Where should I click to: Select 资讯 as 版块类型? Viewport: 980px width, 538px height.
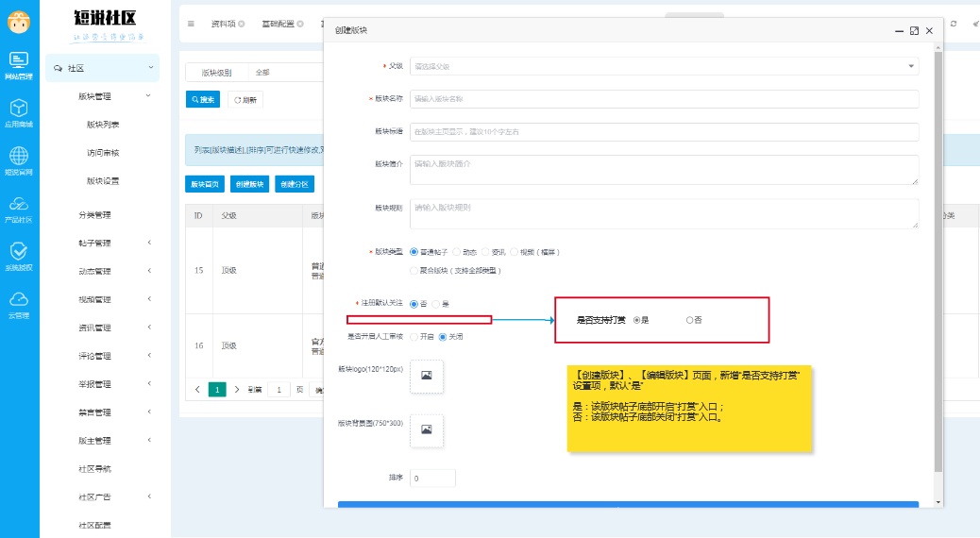point(485,252)
